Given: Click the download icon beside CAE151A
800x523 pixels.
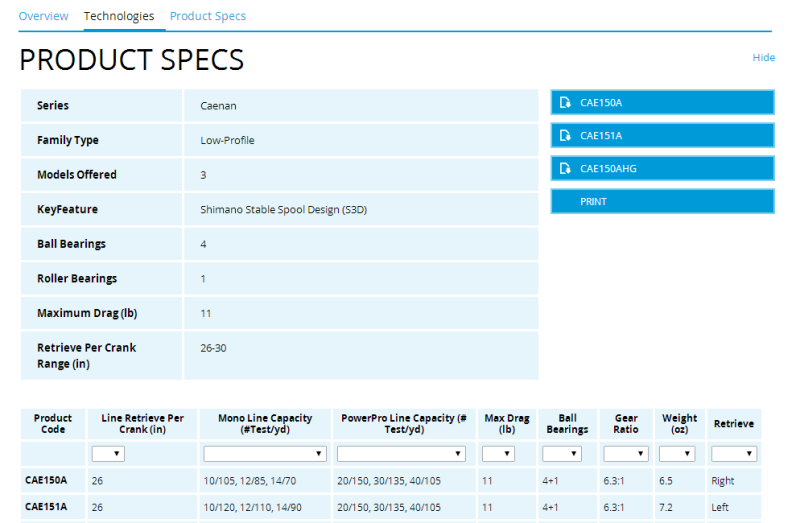Looking at the screenshot, I should coord(565,135).
